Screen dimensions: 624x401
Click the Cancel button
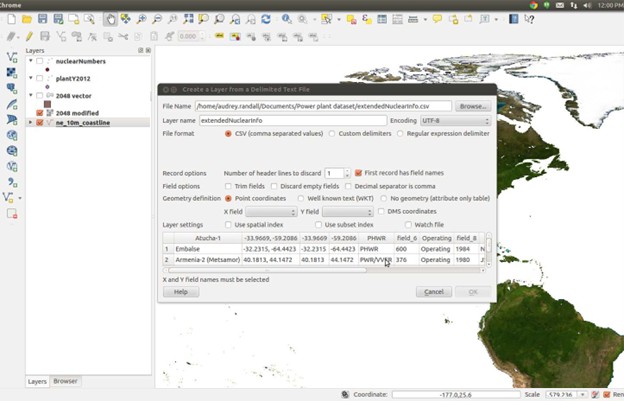pyautogui.click(x=434, y=292)
